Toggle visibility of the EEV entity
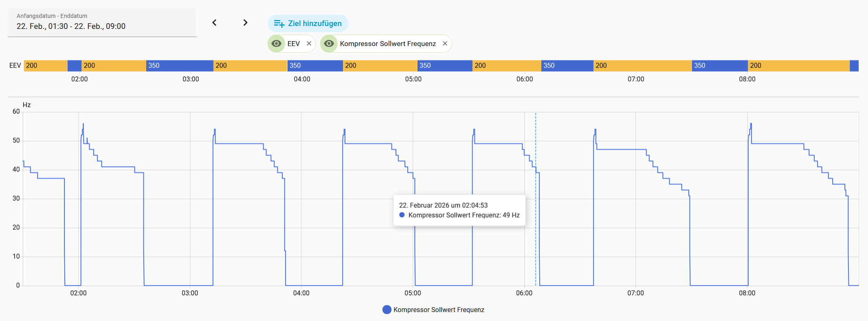This screenshot has width=868, height=321. [x=277, y=44]
